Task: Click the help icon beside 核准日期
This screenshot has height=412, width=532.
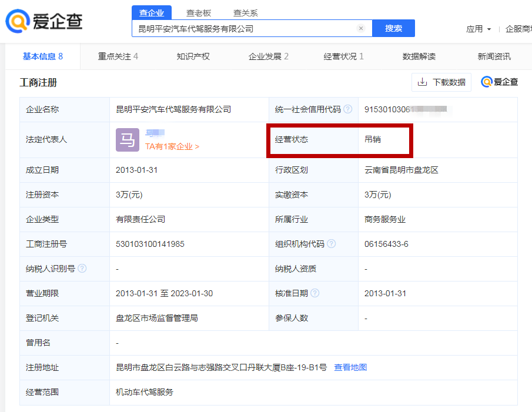Action: coord(315,293)
